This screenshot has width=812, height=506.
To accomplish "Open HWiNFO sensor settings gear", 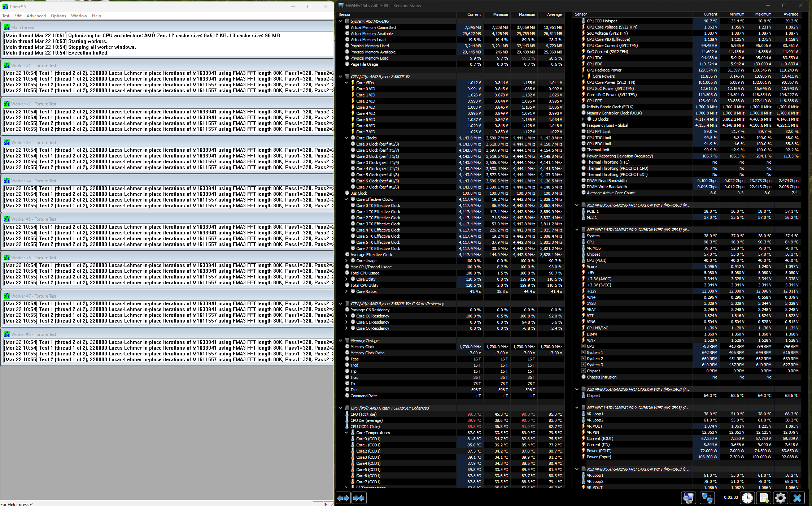I will 781,498.
